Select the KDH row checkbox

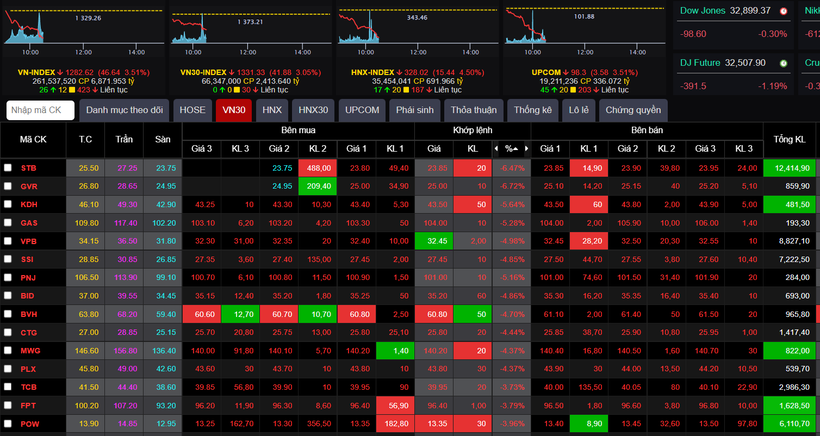tap(8, 204)
